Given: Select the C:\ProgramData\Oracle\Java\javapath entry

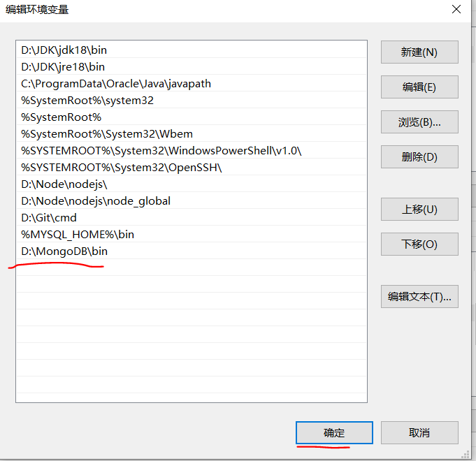Looking at the screenshot, I should tap(192, 83).
